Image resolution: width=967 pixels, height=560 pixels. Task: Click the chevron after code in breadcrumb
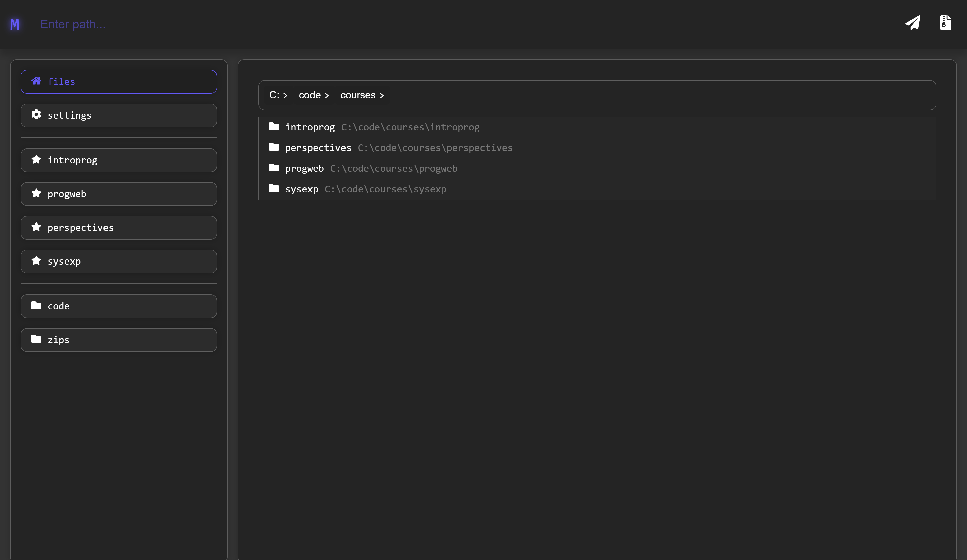point(327,96)
